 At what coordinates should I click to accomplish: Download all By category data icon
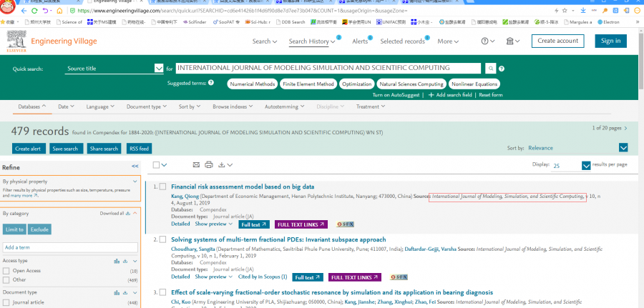click(x=127, y=213)
